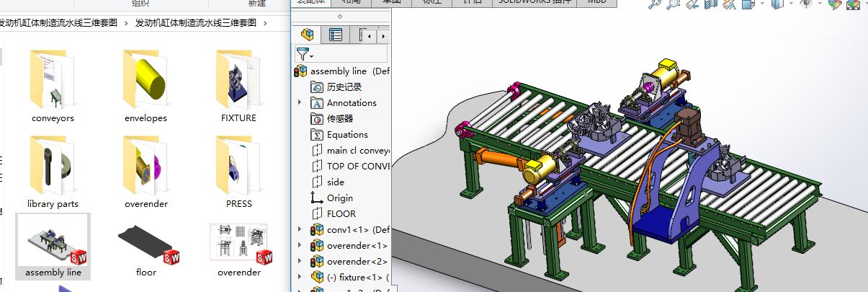Click the overender<1> subassembly icon
This screenshot has width=868, height=292.
[318, 246]
